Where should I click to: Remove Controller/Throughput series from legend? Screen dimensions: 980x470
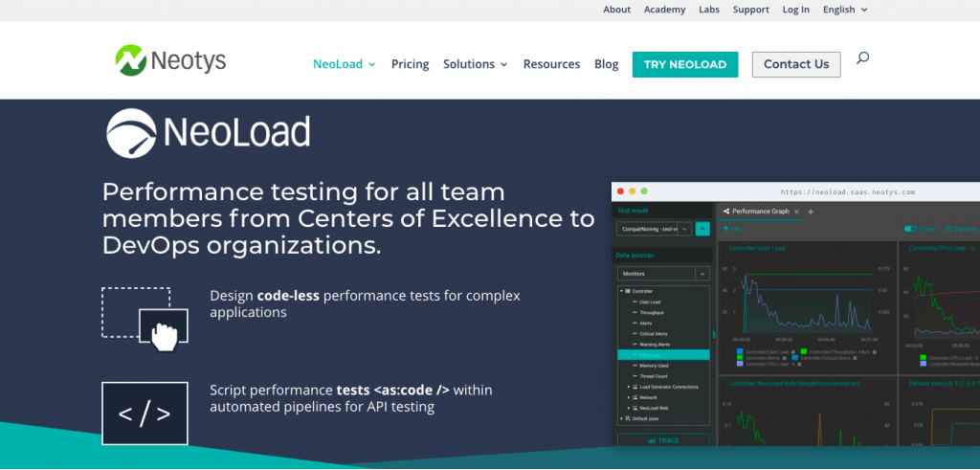pos(875,352)
